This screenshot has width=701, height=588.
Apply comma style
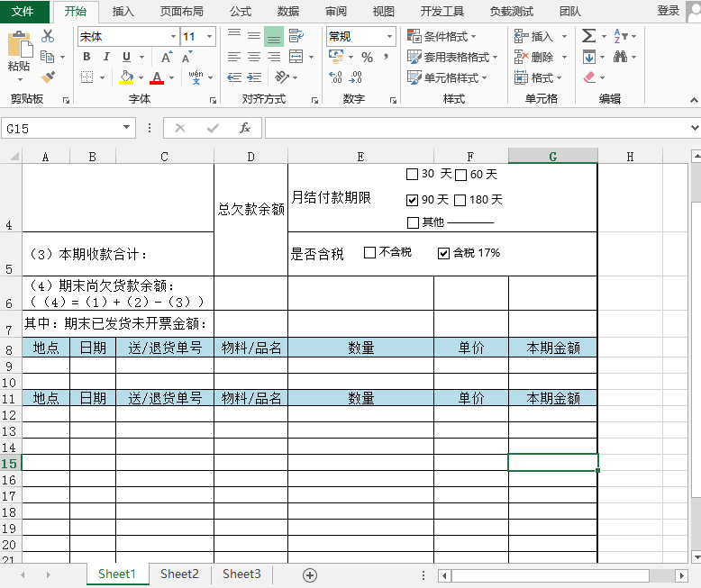coord(386,58)
